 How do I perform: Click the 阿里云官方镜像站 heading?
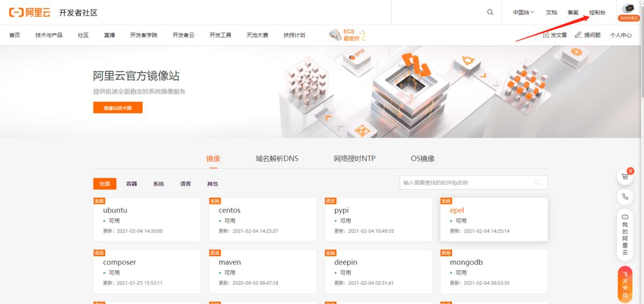[136, 76]
